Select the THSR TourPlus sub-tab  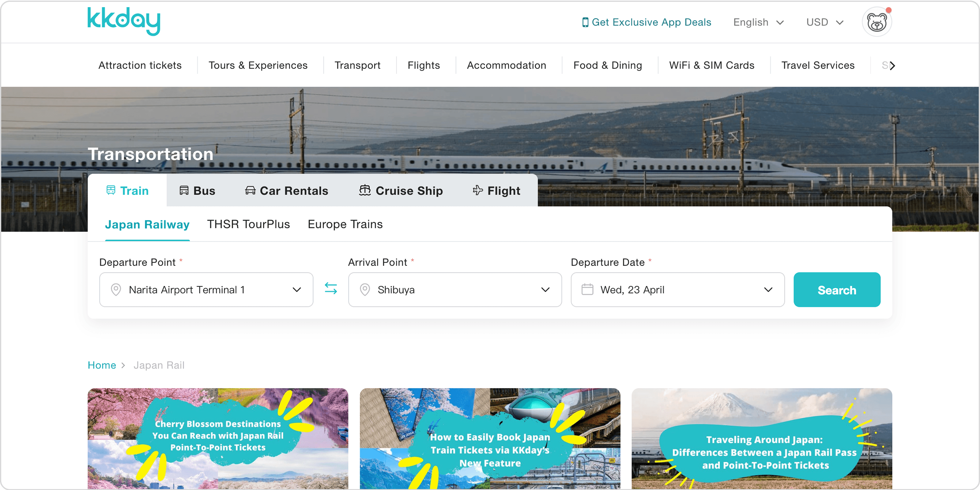[248, 224]
